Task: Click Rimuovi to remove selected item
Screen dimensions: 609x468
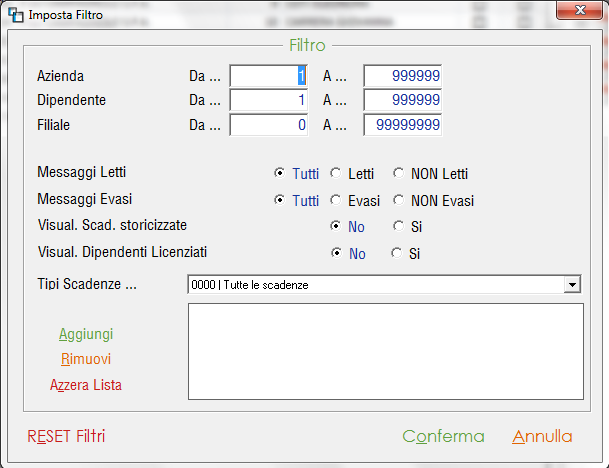Action: (85, 359)
